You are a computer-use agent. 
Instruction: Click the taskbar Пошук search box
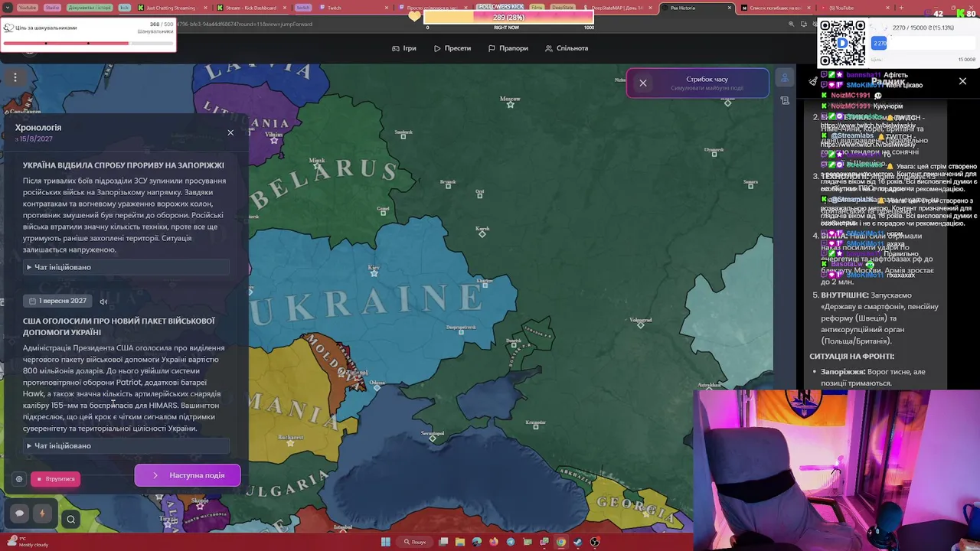click(415, 542)
